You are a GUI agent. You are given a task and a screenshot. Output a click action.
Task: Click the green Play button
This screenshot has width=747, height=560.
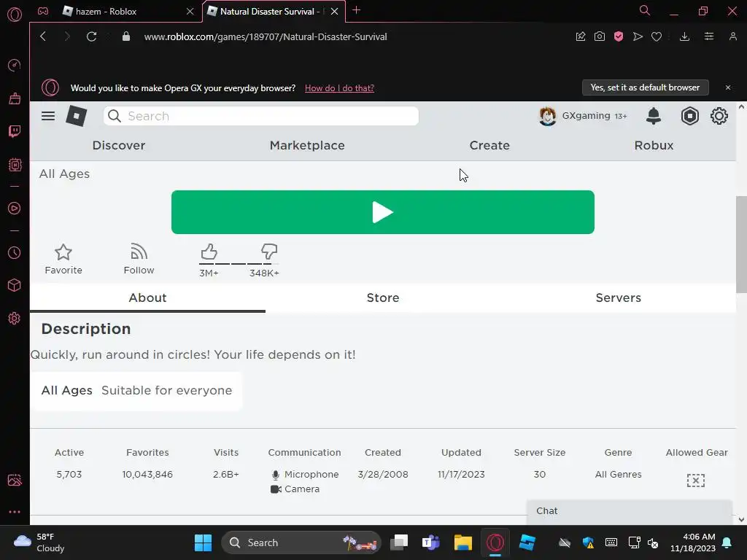382,212
